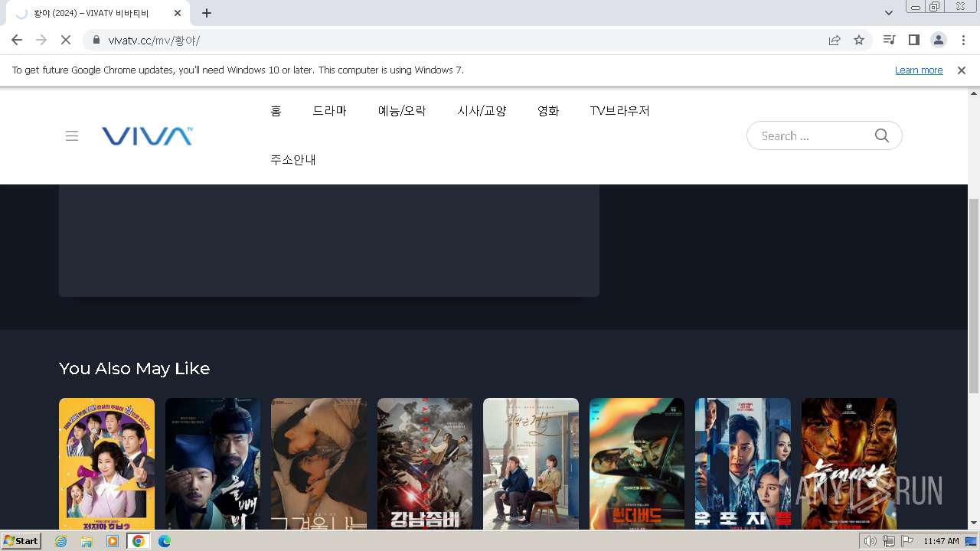Open new tab with plus button
Image resolution: width=980 pixels, height=551 pixels.
click(207, 13)
